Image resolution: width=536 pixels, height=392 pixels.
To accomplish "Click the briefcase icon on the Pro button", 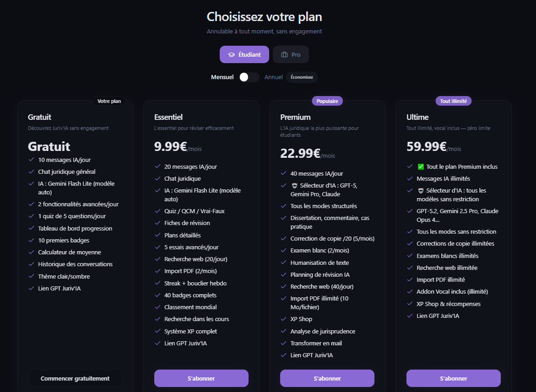I will 284,54.
